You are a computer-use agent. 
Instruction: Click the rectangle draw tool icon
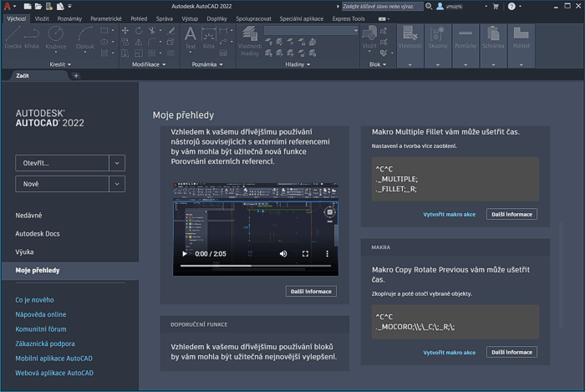click(104, 31)
